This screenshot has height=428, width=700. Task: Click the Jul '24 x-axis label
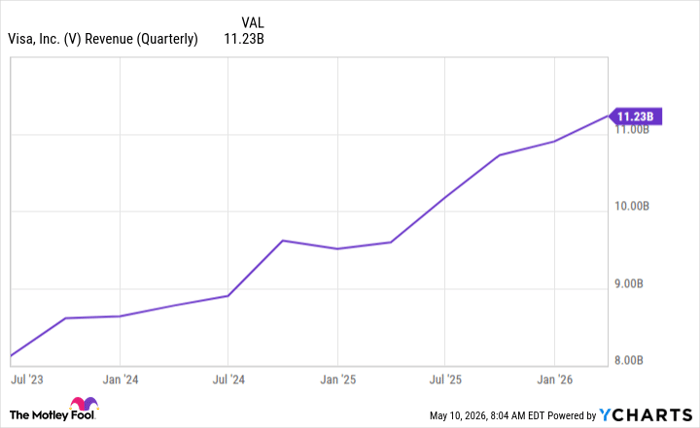(x=229, y=379)
